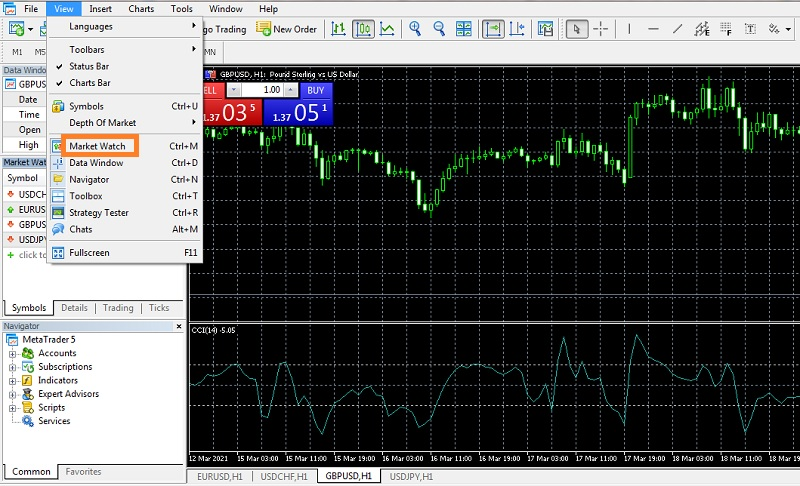Open Favorites tab in Navigator

(x=83, y=472)
